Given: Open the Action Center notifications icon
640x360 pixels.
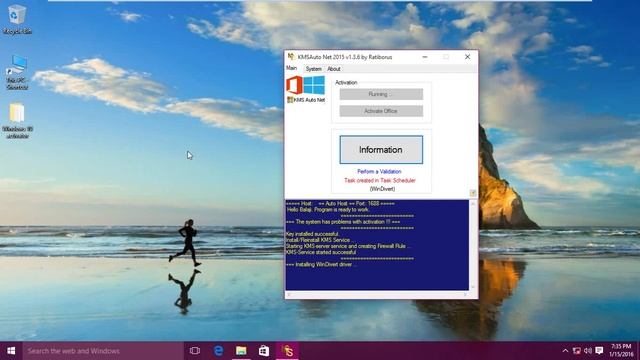Looking at the screenshot, I should click(599, 351).
